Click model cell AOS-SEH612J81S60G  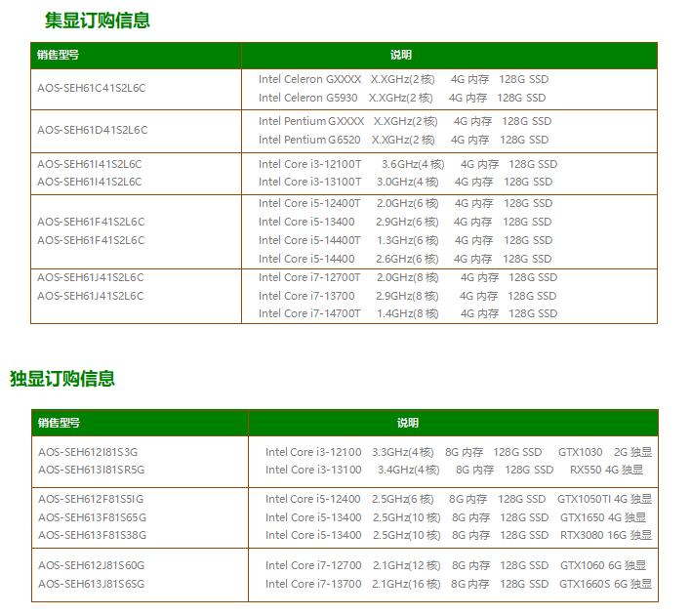91,566
